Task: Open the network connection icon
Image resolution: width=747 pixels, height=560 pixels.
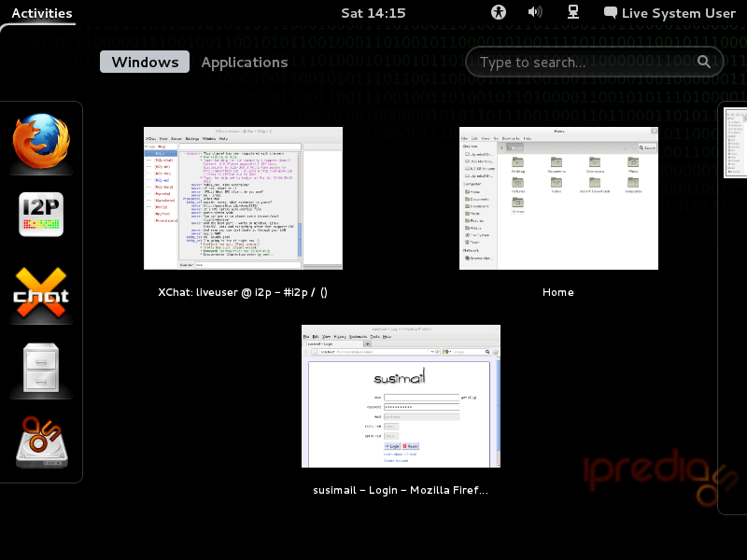Action: (574, 12)
